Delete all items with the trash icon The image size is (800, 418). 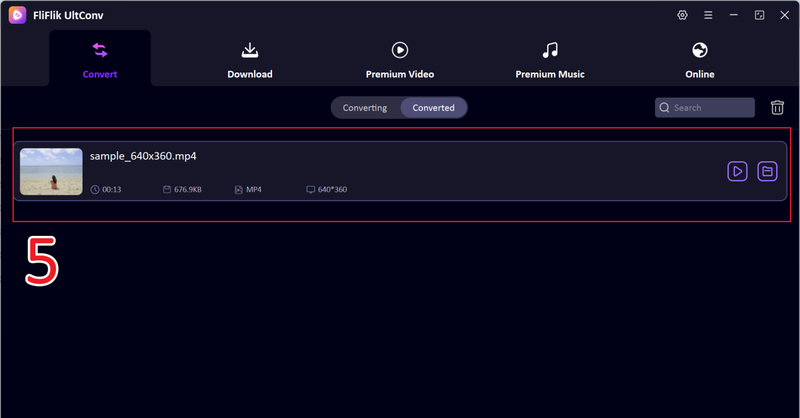[x=777, y=108]
